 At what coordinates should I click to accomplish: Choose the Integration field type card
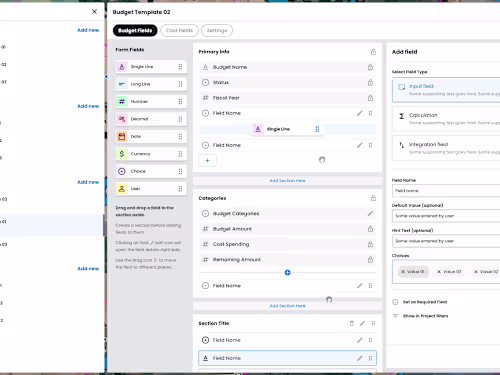(x=446, y=148)
